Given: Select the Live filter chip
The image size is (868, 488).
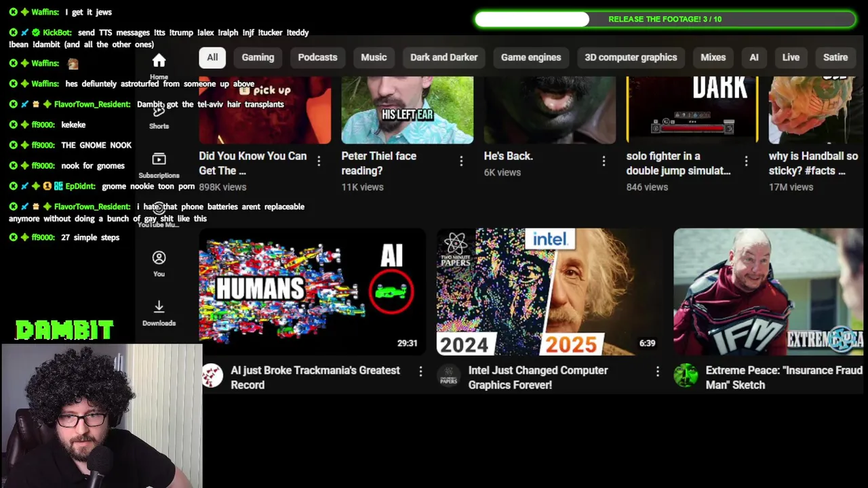Looking at the screenshot, I should pos(791,58).
